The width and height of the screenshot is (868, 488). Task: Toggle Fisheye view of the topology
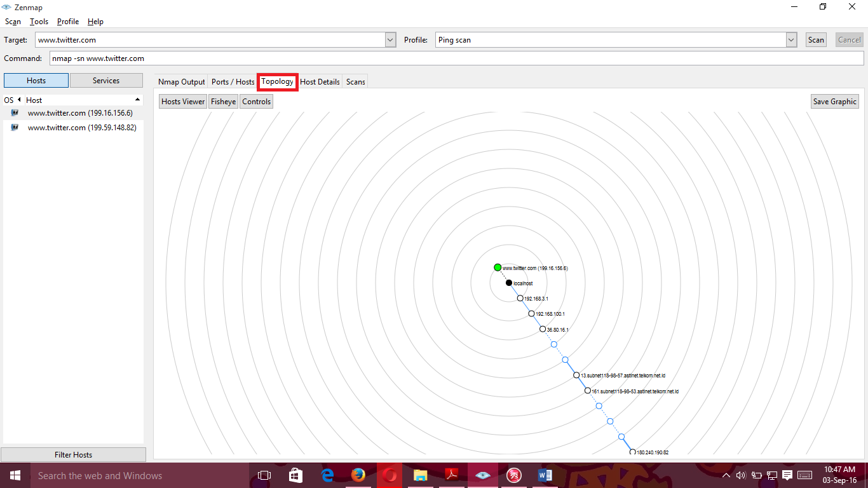coord(222,101)
